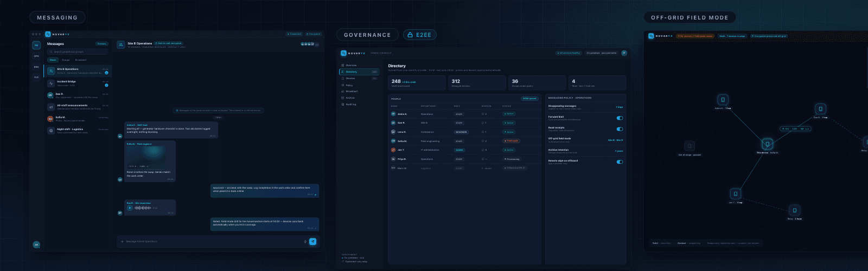
Task: Open the On-premises dropdown in admin header
Action: [602, 53]
